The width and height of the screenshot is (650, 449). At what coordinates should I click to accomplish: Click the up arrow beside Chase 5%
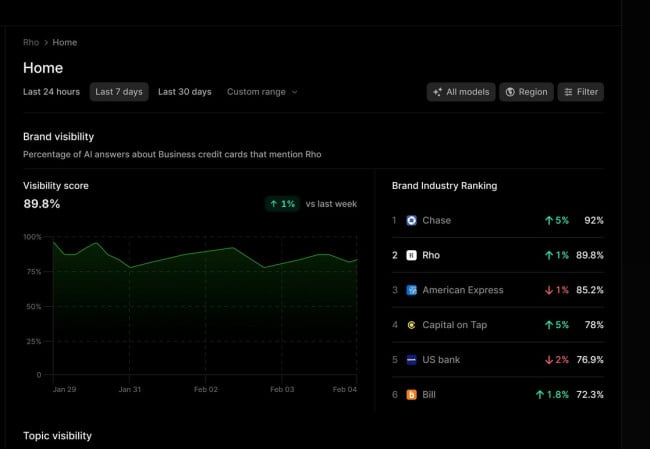point(549,221)
